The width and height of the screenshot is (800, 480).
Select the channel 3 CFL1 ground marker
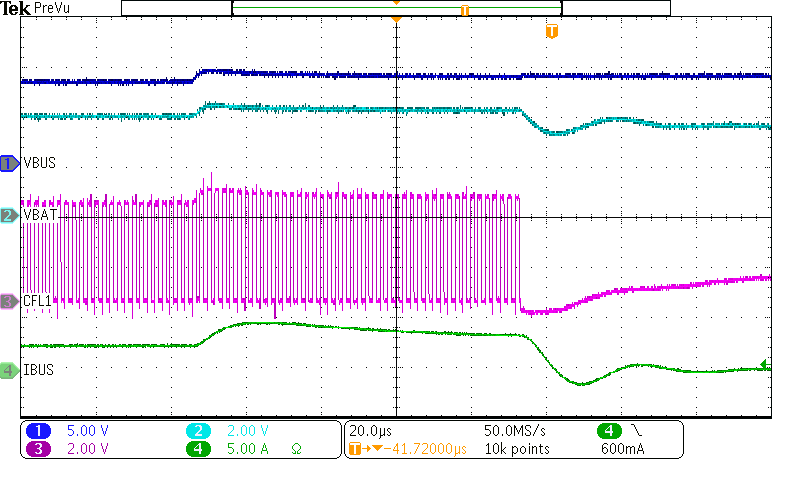coord(9,301)
